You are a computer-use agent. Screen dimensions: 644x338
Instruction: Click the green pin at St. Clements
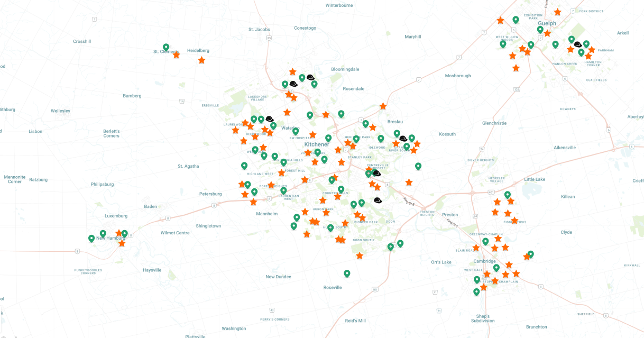pos(166,47)
